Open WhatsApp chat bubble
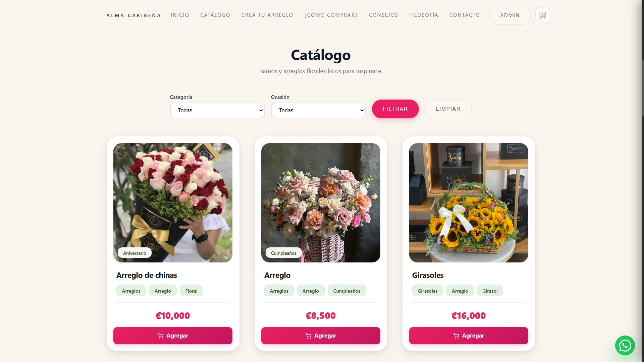 pos(625,345)
